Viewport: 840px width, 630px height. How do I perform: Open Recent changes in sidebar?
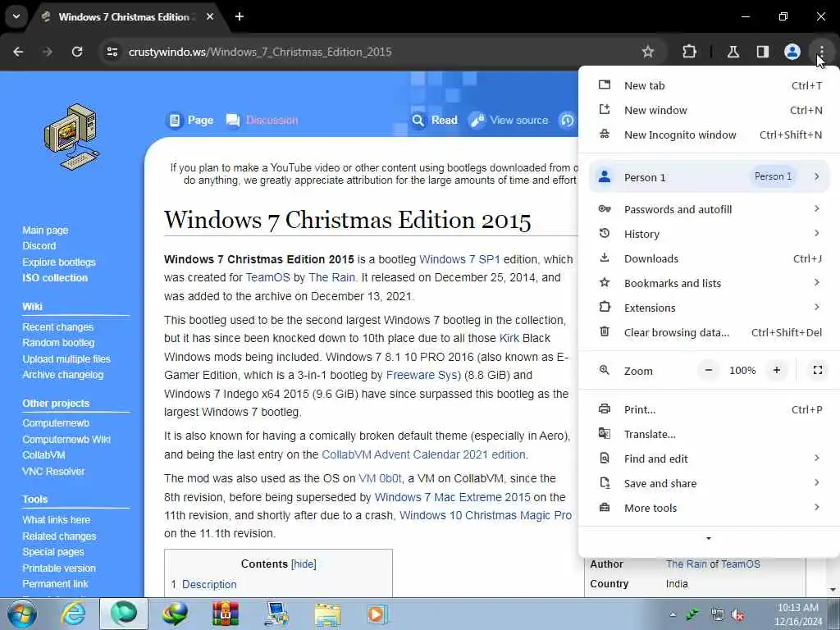pos(58,326)
